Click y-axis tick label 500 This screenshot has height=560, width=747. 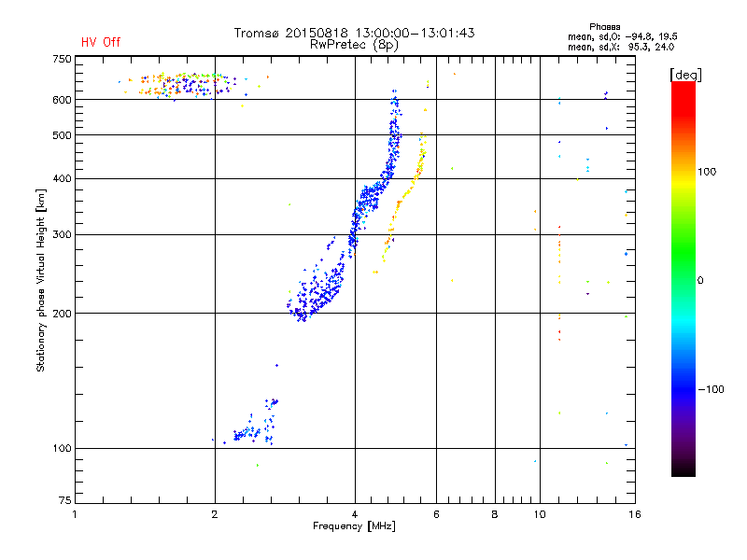[x=62, y=135]
